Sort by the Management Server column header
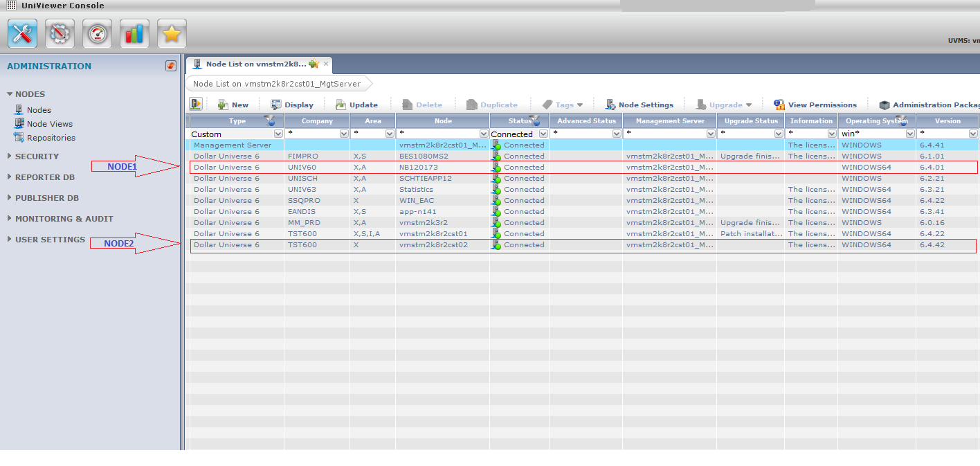This screenshot has height=466, width=980. [x=670, y=120]
